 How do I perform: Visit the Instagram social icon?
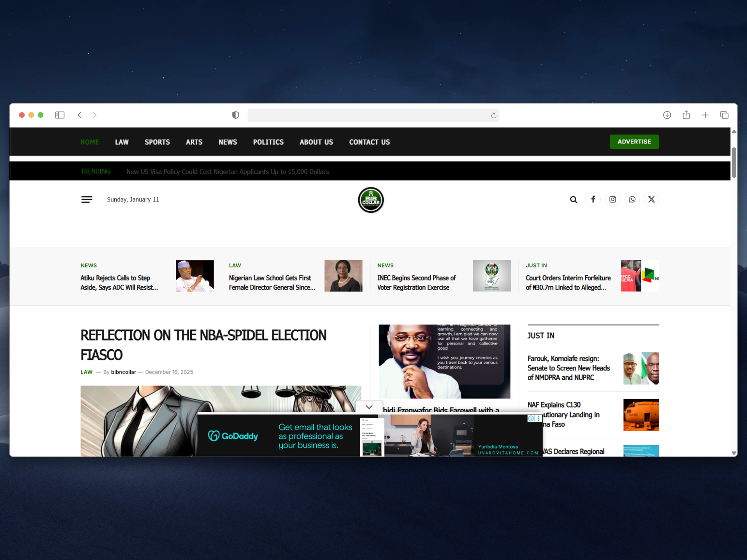[x=613, y=199]
